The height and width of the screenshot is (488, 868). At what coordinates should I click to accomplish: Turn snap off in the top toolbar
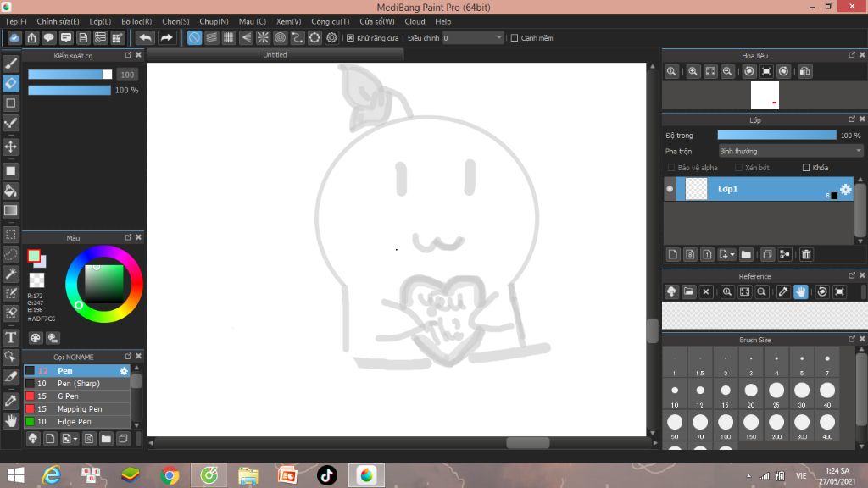pyautogui.click(x=194, y=37)
